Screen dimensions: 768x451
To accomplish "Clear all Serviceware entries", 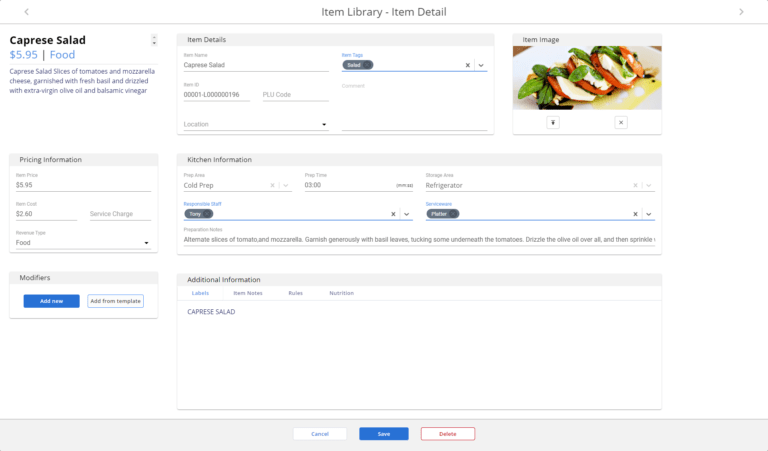I will coord(635,214).
